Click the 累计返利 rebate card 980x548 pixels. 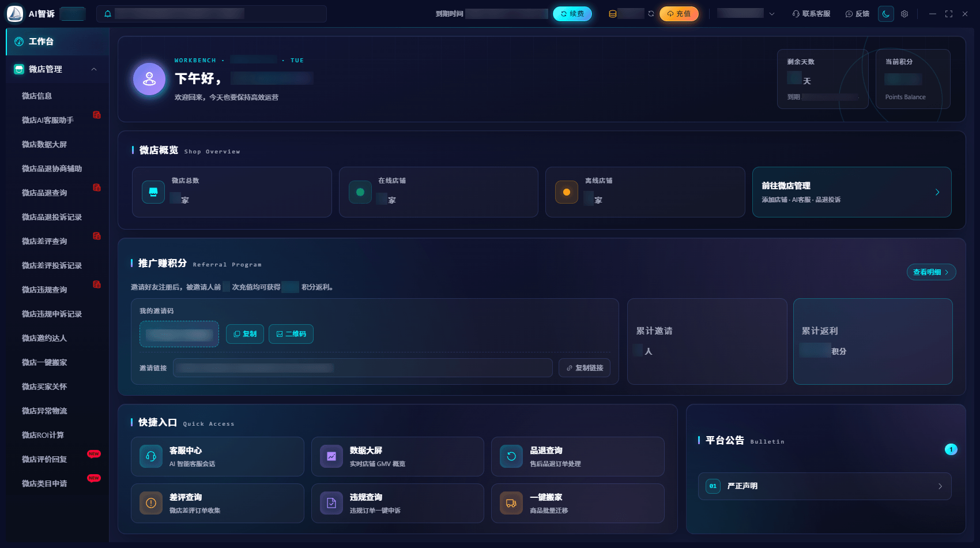click(873, 341)
